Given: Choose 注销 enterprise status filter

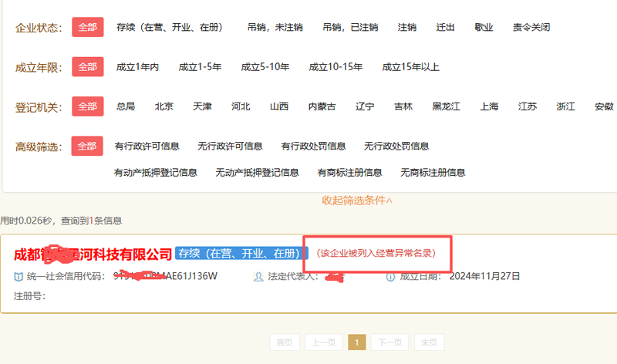Looking at the screenshot, I should point(407,27).
